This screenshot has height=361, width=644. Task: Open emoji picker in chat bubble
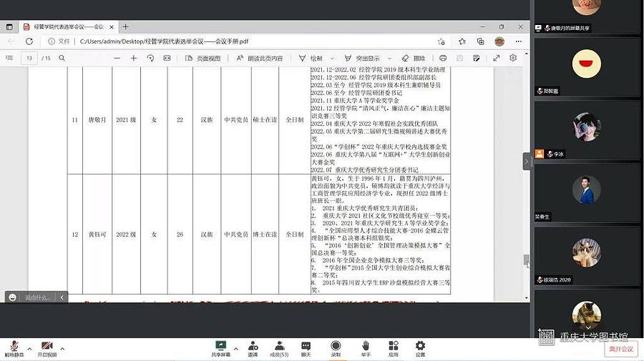[x=12, y=297]
